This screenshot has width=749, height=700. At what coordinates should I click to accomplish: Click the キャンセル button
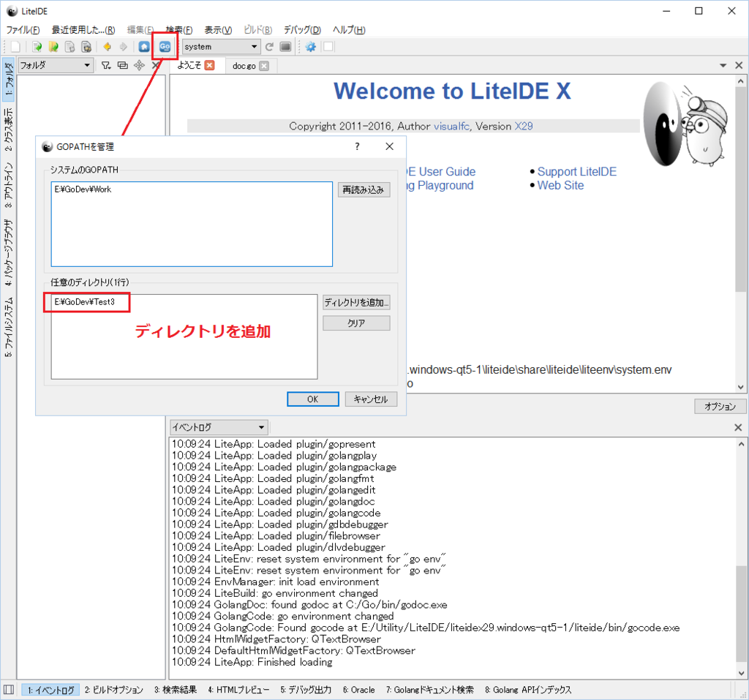point(371,399)
